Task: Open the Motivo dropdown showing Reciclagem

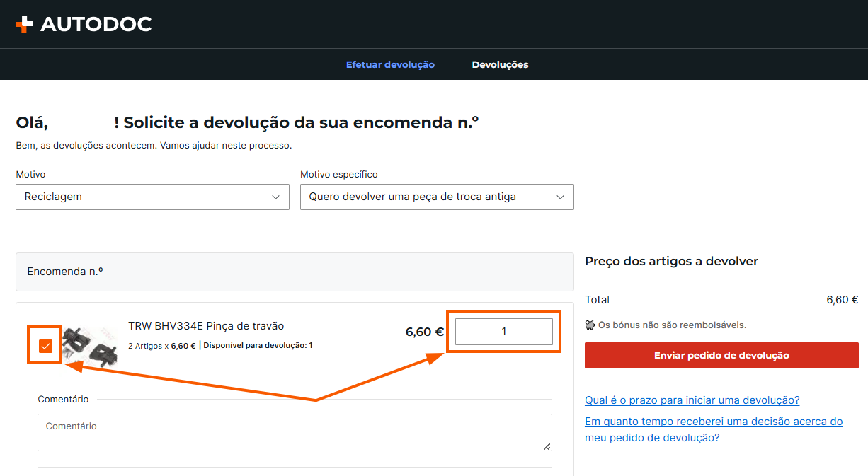Action: (x=152, y=197)
